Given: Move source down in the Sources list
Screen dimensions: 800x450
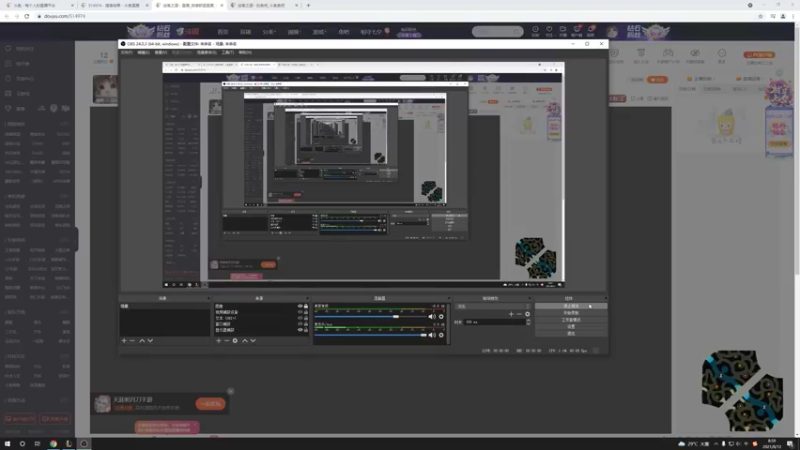Looking at the screenshot, I should [253, 340].
